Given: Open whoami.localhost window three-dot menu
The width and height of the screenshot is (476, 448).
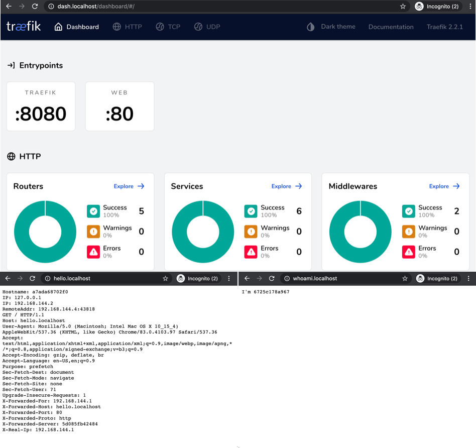Looking at the screenshot, I should (x=468, y=279).
